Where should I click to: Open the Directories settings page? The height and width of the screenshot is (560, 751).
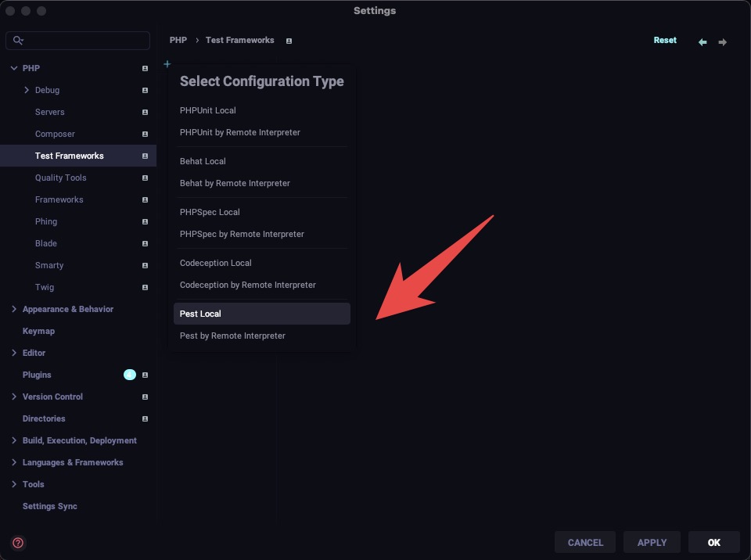(78, 418)
